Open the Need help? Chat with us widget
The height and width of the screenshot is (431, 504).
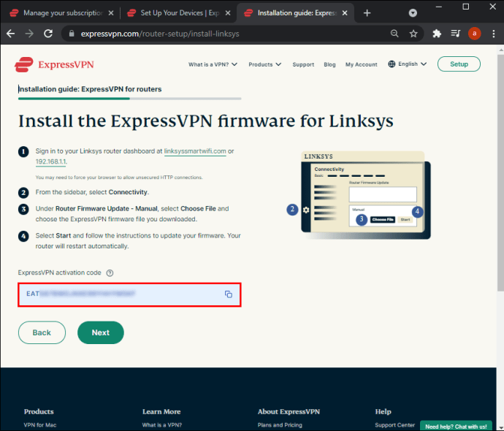(x=456, y=426)
